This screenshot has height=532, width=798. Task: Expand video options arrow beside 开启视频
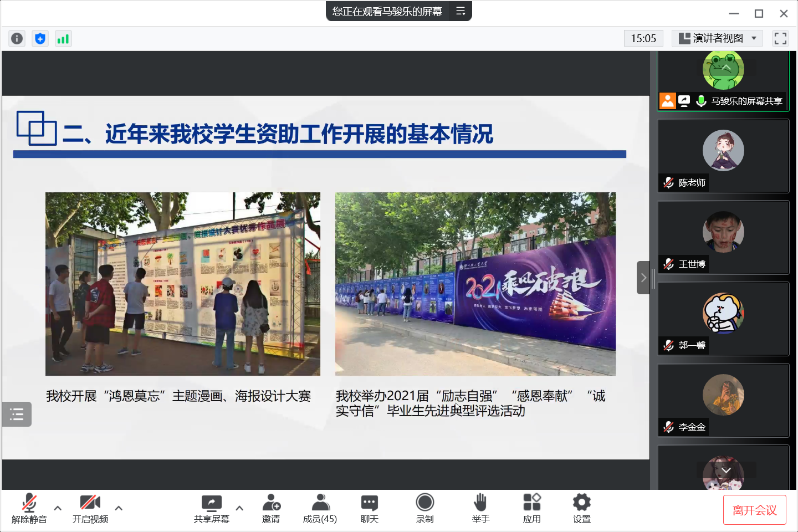[119, 508]
